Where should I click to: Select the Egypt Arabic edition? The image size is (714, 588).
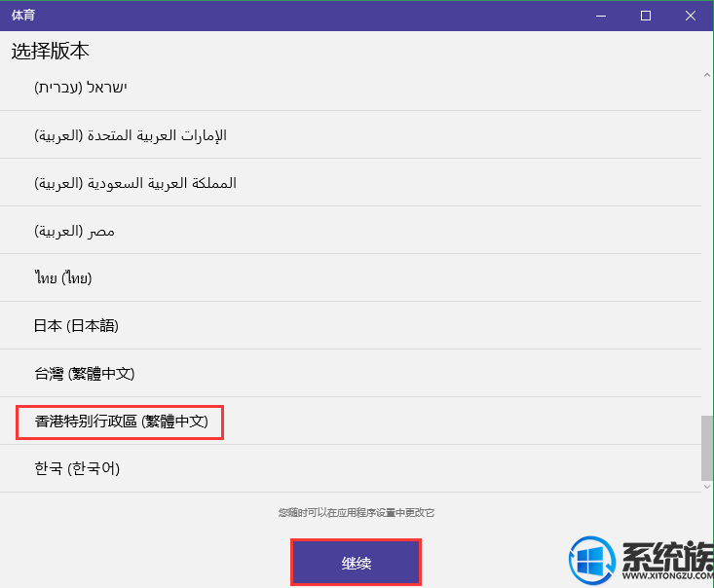click(x=351, y=231)
